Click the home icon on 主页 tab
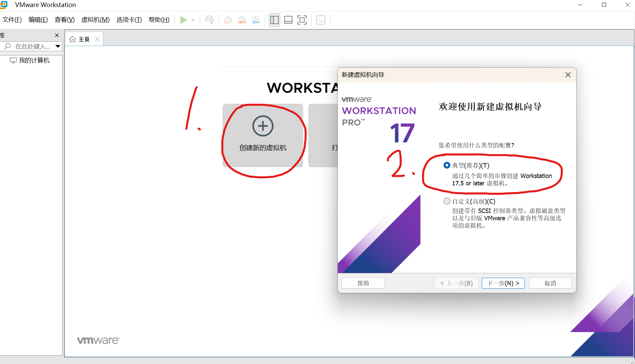The height and width of the screenshot is (364, 635). click(73, 39)
